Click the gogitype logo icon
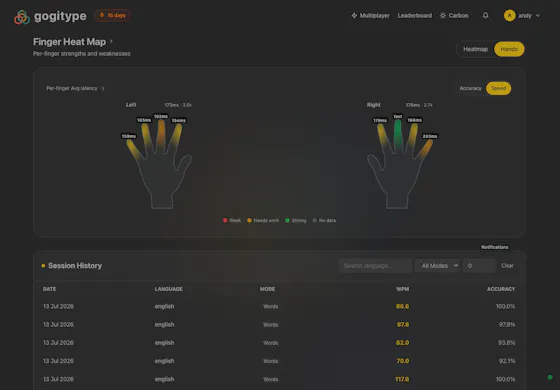This screenshot has width=560, height=390. point(22,17)
